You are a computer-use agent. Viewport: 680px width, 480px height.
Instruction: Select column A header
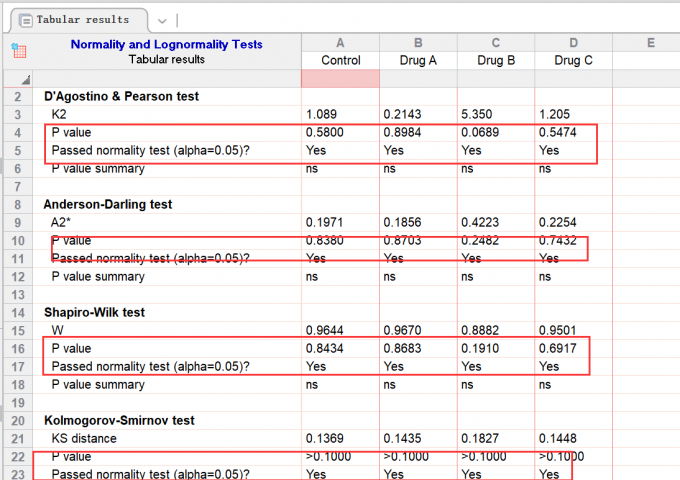341,43
